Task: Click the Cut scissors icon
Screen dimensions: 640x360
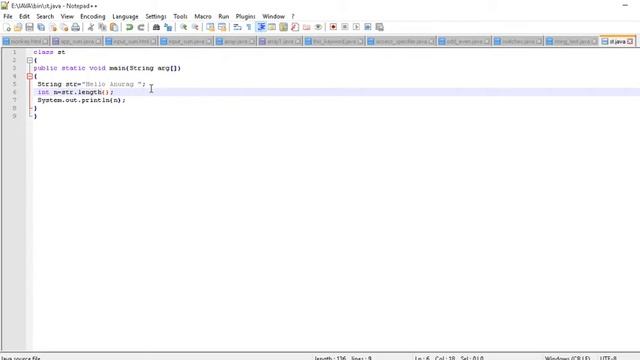Action: click(91, 27)
